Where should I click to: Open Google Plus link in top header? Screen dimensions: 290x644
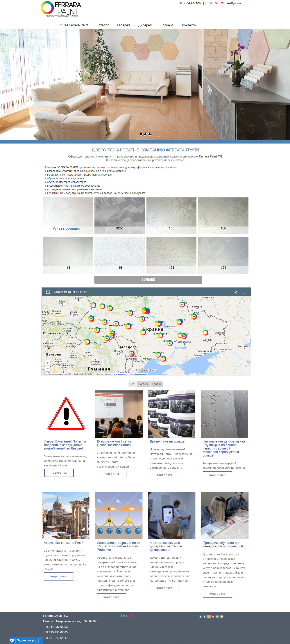[x=216, y=3]
